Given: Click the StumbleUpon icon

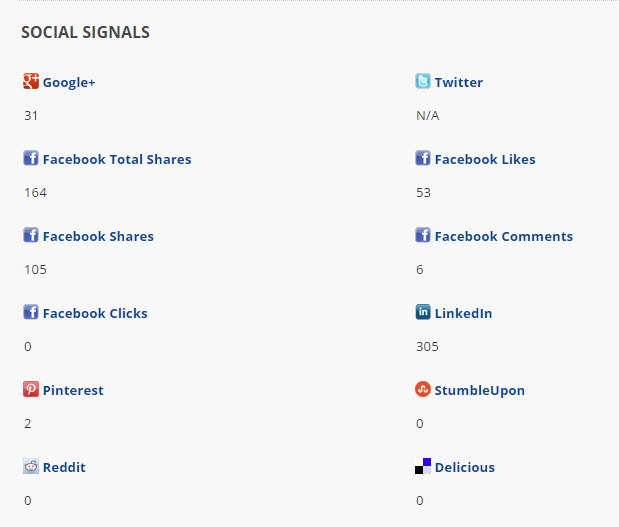Looking at the screenshot, I should [423, 390].
